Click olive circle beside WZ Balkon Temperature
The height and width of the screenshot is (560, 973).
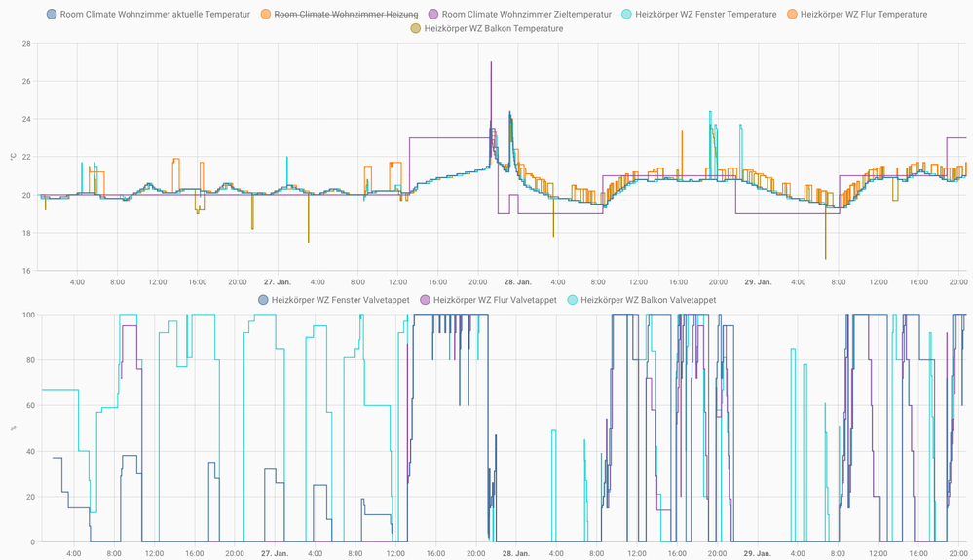(416, 29)
